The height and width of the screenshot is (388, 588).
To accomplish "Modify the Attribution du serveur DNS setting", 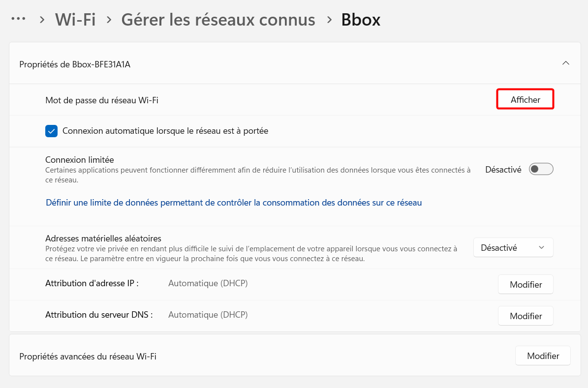I will [x=526, y=316].
